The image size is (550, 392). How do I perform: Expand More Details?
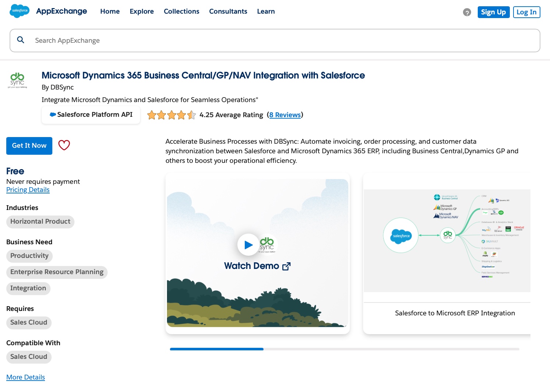pos(25,377)
